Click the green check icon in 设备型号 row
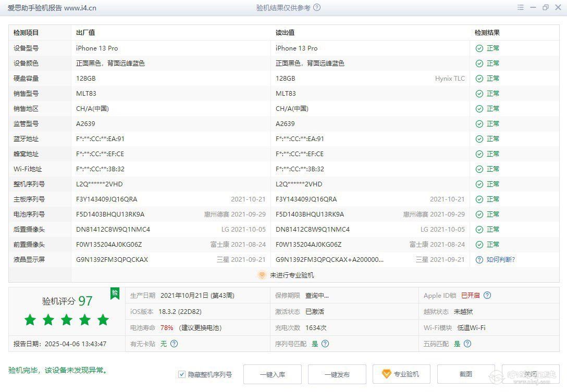This screenshot has width=567, height=392. pyautogui.click(x=479, y=48)
